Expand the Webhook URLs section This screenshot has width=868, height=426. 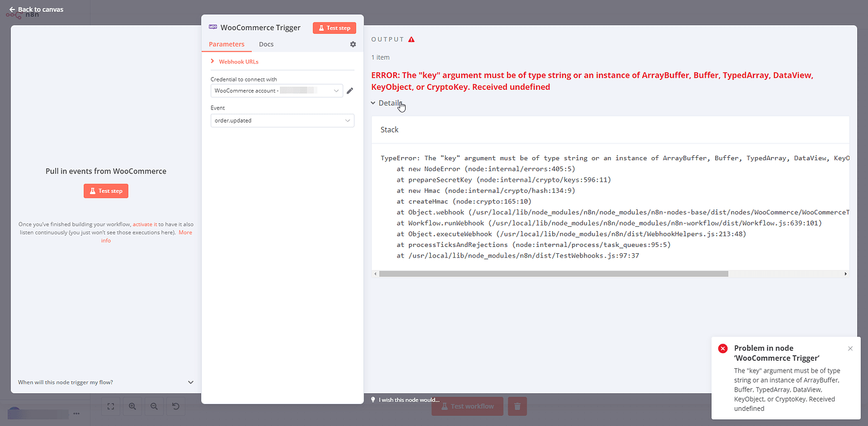coord(238,61)
